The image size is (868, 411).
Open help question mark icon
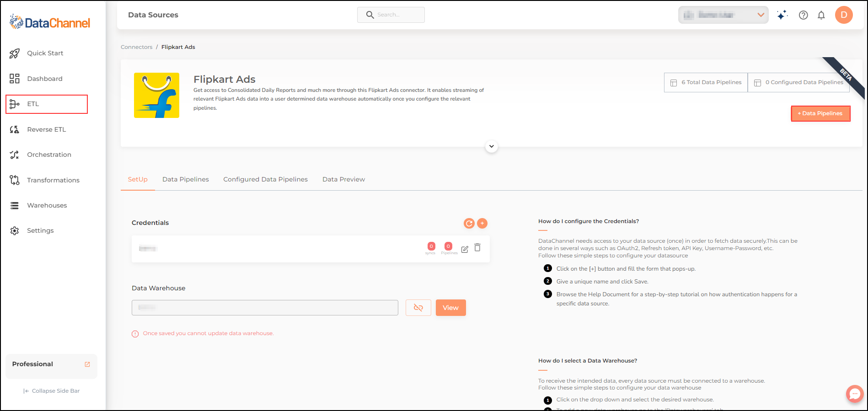tap(803, 15)
